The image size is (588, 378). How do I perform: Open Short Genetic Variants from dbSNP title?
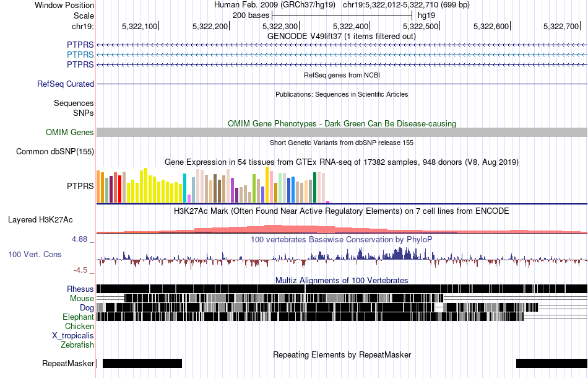tap(341, 143)
